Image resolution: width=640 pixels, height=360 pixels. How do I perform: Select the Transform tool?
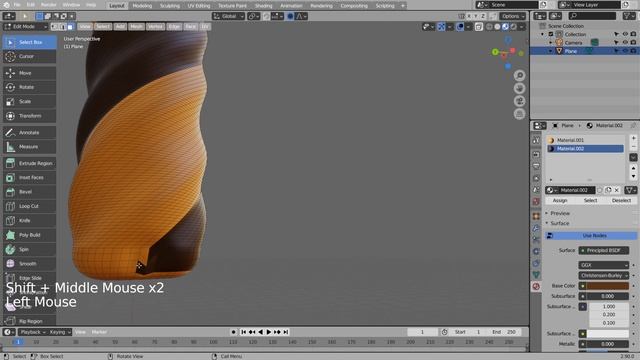(29, 116)
